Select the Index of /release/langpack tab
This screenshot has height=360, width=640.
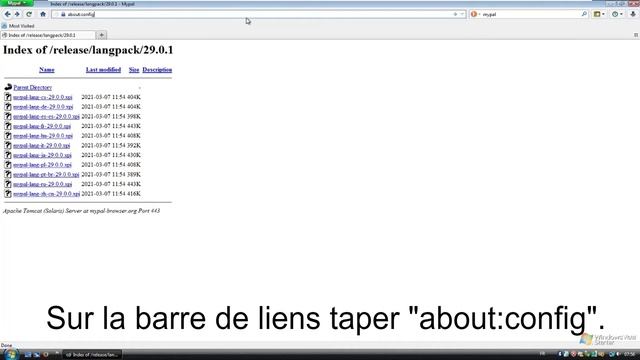[x=48, y=35]
